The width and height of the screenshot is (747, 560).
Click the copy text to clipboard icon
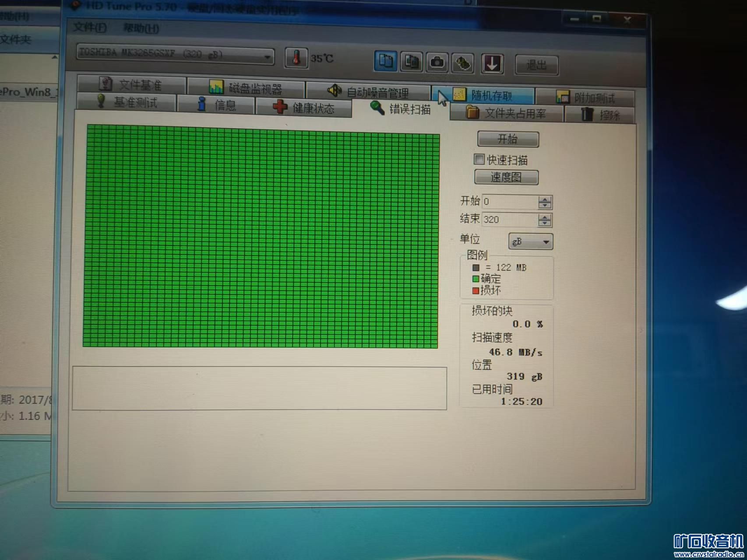386,61
